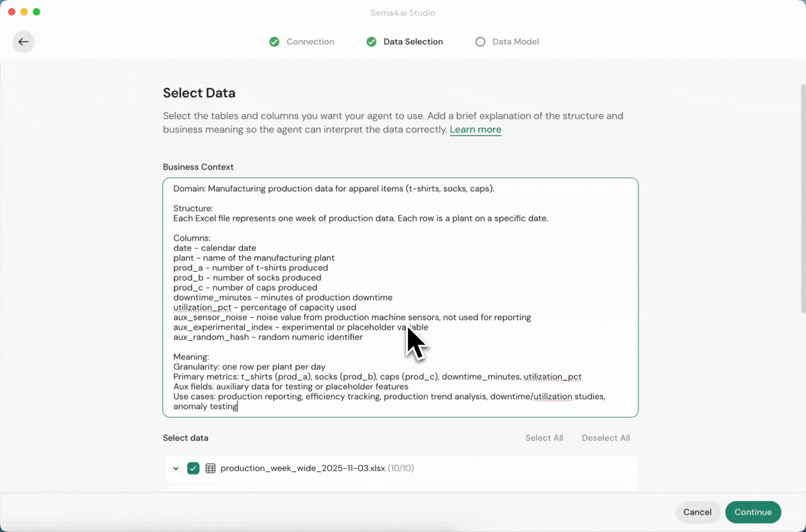
Task: Click the Data Model step circle icon
Action: (x=480, y=41)
